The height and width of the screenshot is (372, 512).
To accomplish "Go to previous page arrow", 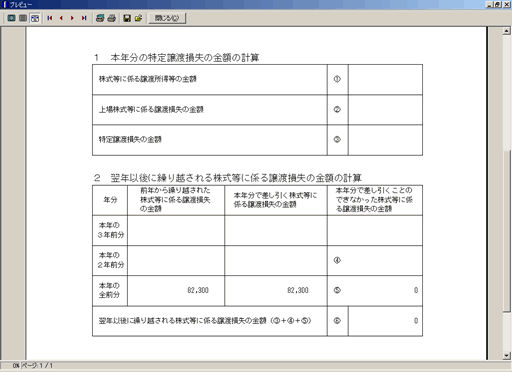I will [61, 18].
